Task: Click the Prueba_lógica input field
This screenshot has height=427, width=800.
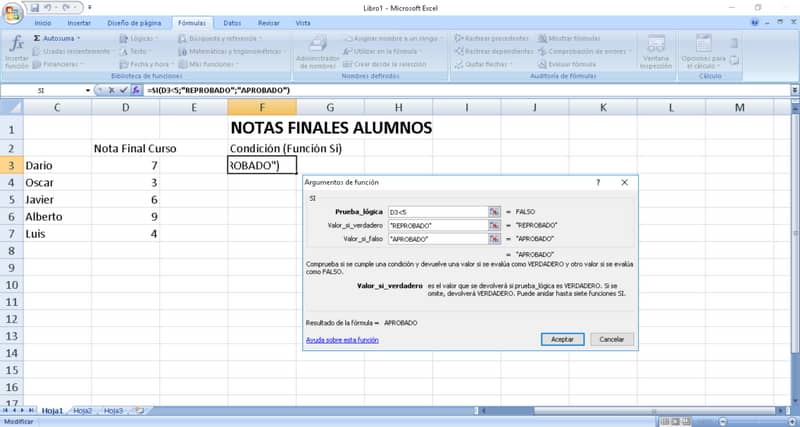Action: (x=438, y=212)
